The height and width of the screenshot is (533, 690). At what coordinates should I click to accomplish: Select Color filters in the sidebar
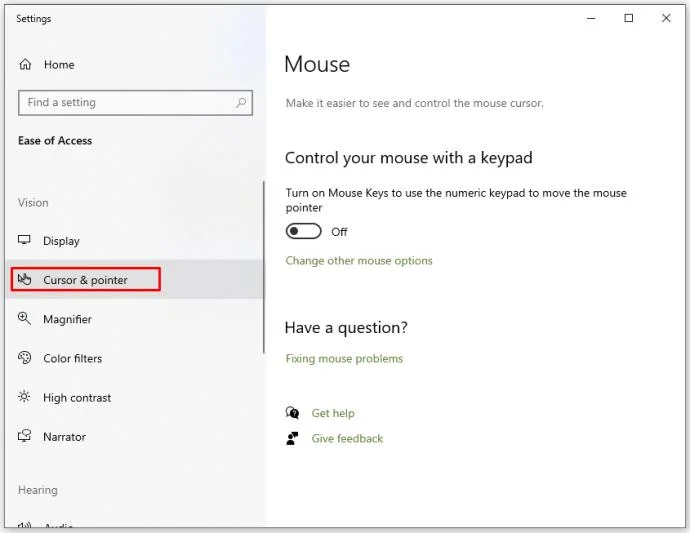coord(72,358)
